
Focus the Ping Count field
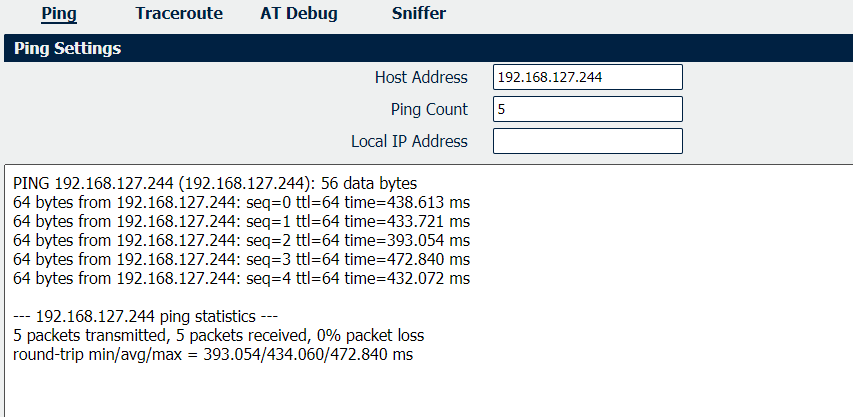(x=588, y=109)
